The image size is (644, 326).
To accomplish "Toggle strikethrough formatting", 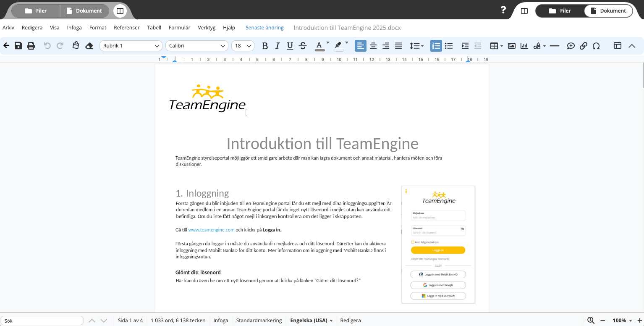I will [303, 46].
